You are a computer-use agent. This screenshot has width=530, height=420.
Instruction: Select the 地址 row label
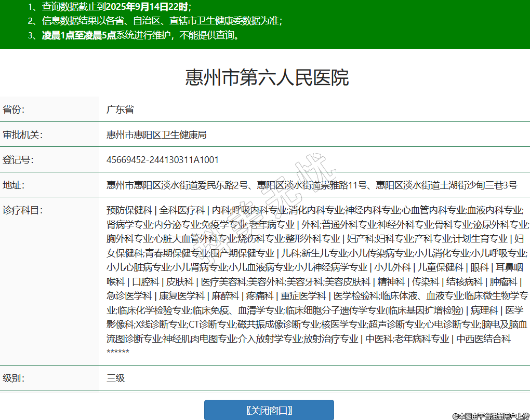click(14, 185)
